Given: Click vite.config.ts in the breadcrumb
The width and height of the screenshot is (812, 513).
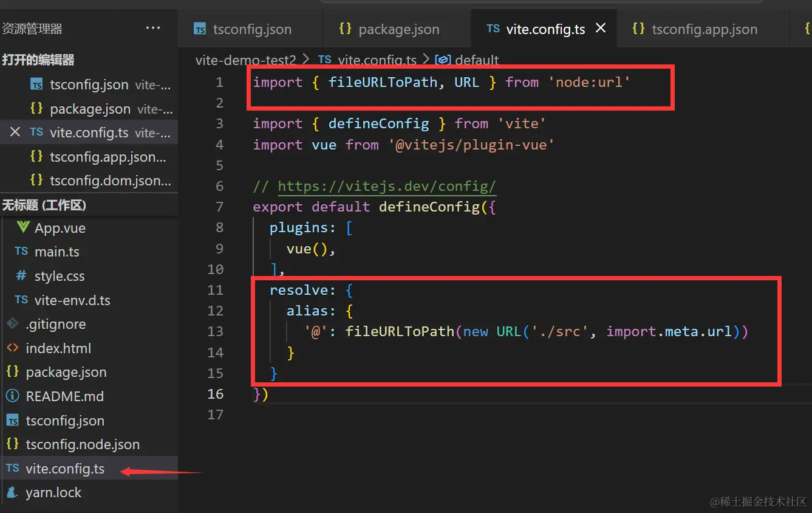Looking at the screenshot, I should pyautogui.click(x=377, y=60).
